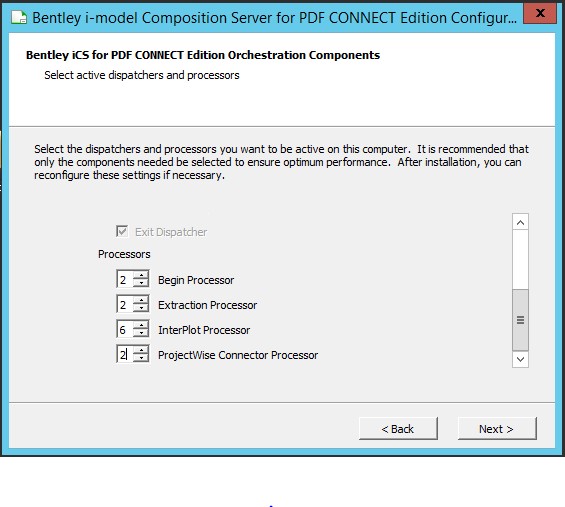The height and width of the screenshot is (507, 565).
Task: Return with the Back button
Action: click(398, 429)
